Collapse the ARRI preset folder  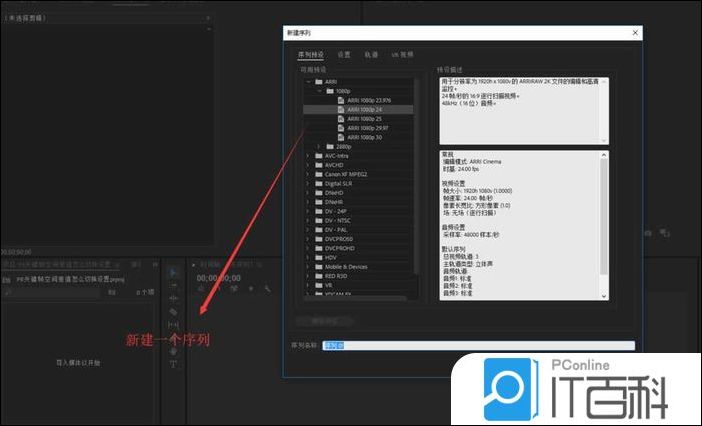pos(308,82)
